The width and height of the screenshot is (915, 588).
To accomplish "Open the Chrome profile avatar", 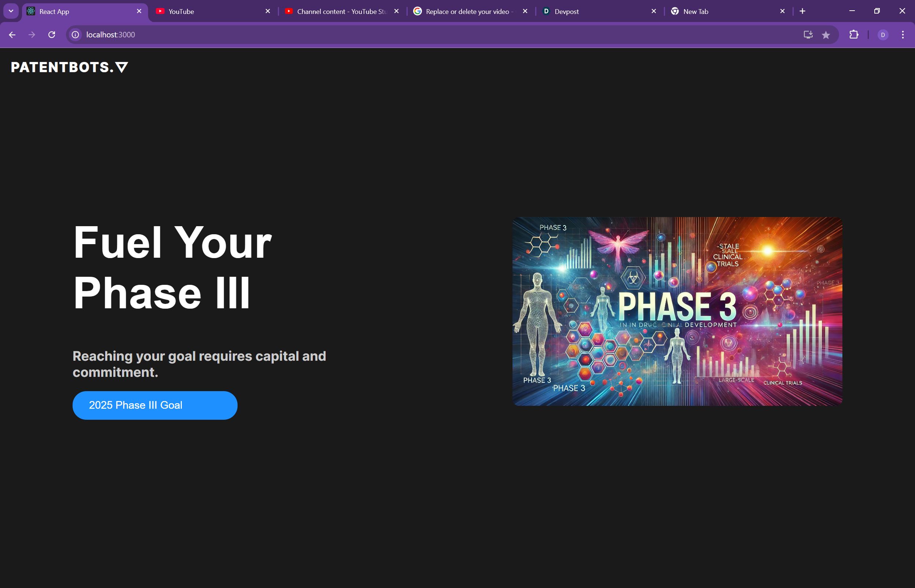I will tap(882, 35).
